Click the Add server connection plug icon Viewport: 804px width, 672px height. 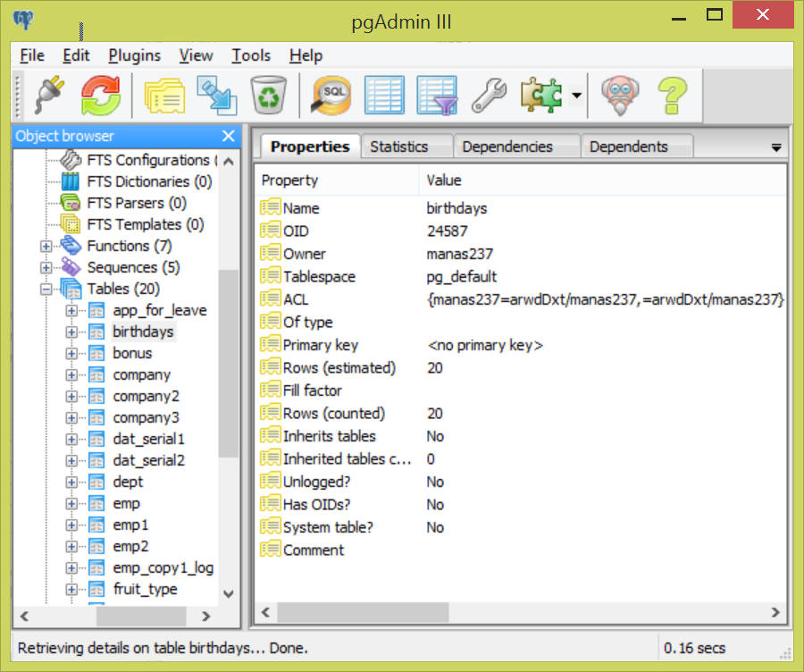point(49,95)
